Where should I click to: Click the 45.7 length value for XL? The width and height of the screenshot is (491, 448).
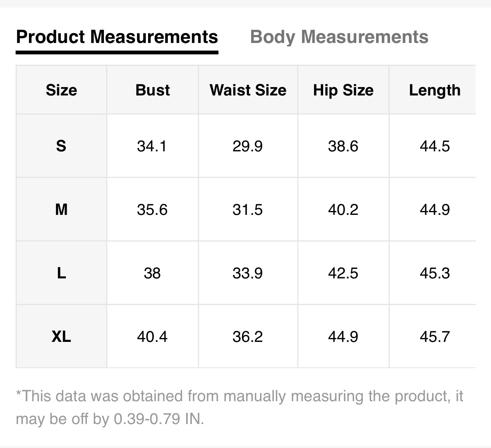pyautogui.click(x=435, y=337)
